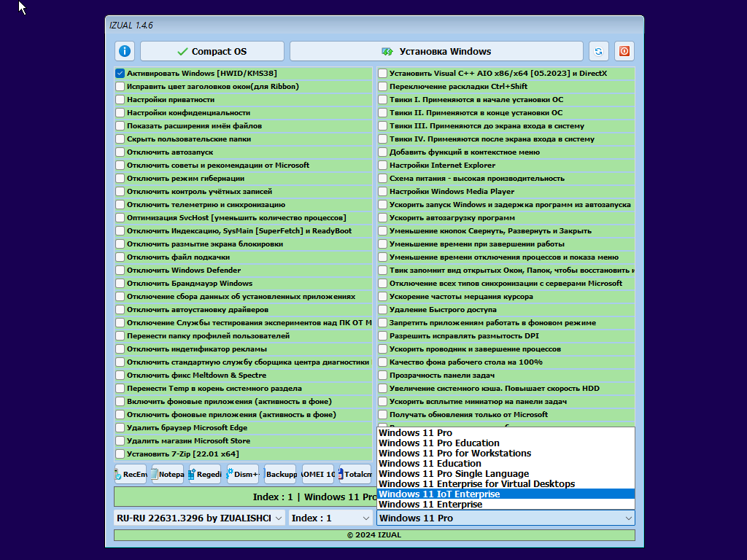Tick Отключить телеметрию и синхронизацию

120,205
